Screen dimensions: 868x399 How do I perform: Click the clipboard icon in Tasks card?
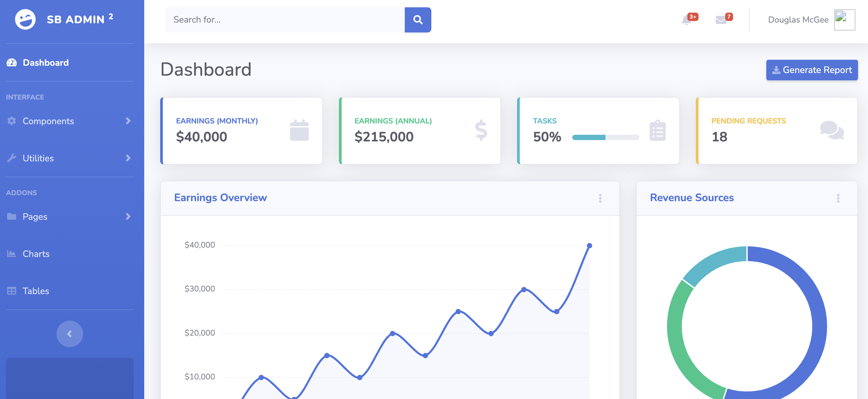point(657,130)
